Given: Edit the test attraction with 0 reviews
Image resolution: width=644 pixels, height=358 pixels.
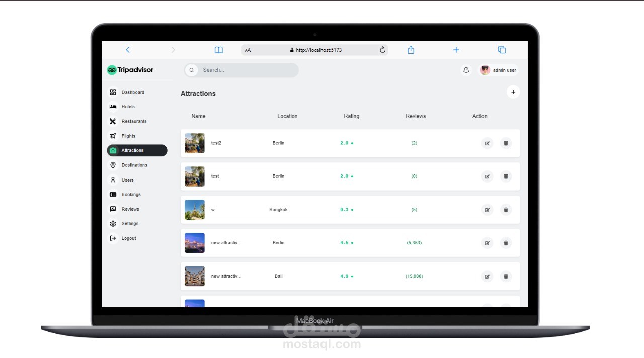Looking at the screenshot, I should pos(487,176).
